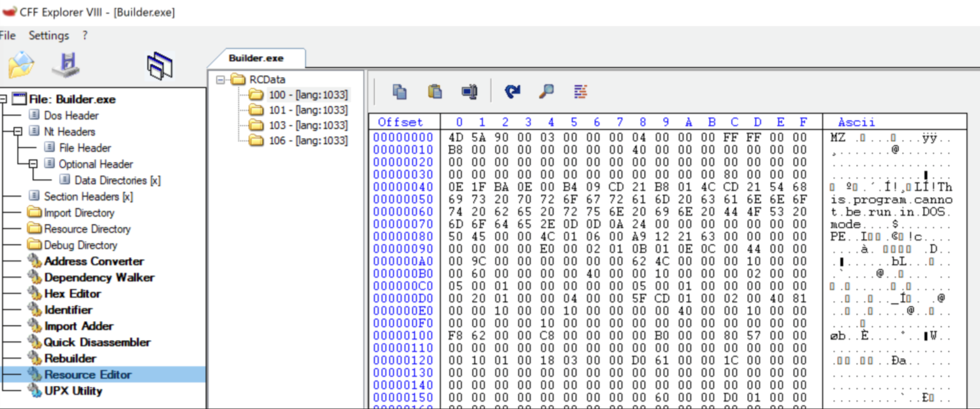
Task: Click the magnifier search icon
Action: click(546, 92)
